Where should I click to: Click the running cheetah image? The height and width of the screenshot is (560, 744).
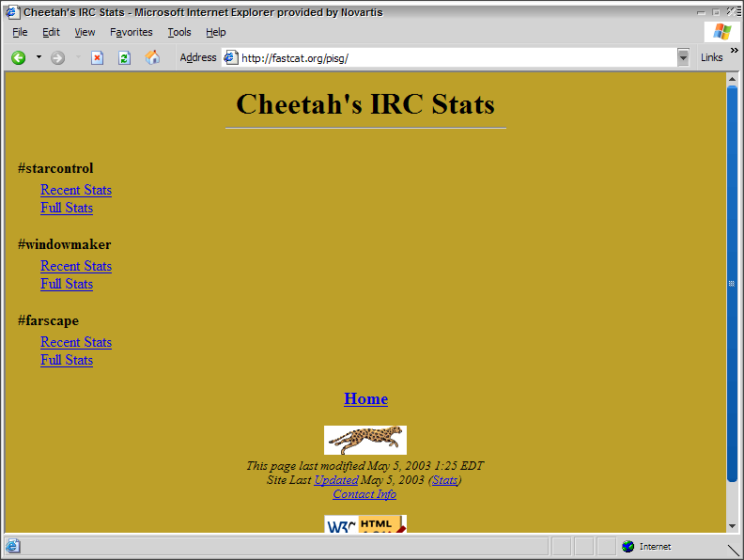365,440
